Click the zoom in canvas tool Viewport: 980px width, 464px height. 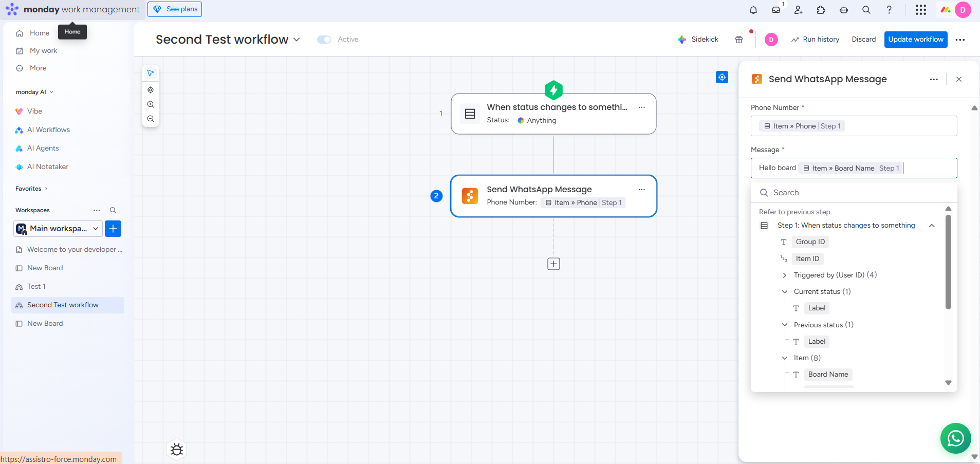(151, 104)
